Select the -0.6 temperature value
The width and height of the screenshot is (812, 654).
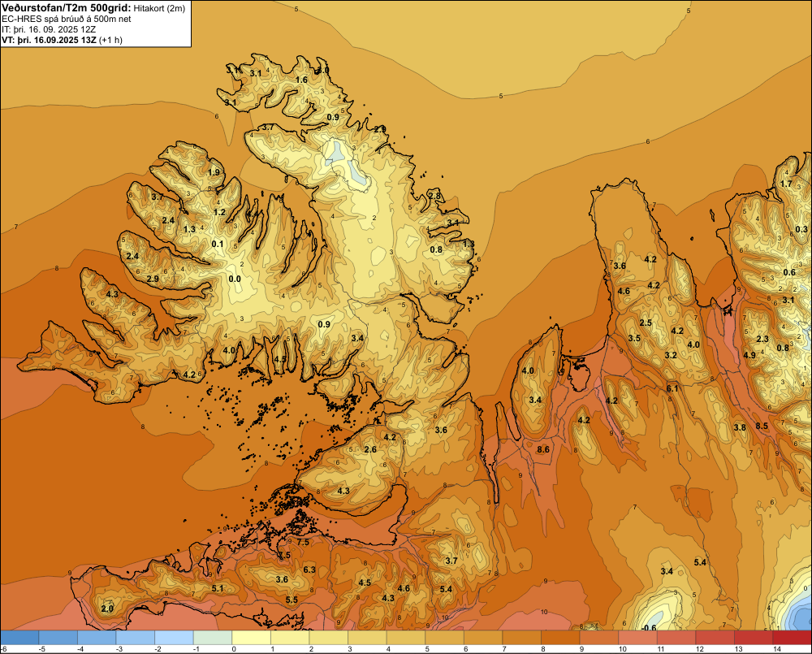click(649, 627)
